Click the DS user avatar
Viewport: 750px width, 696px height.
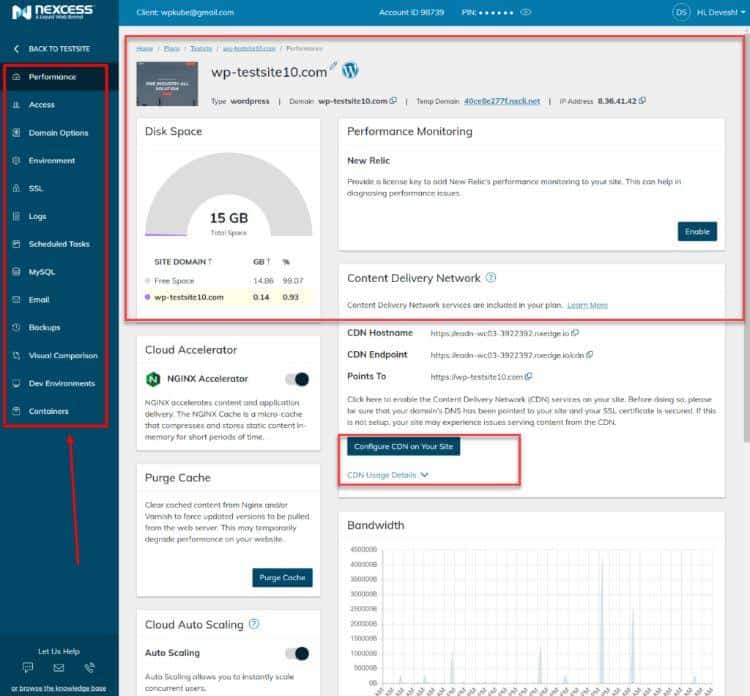(681, 12)
